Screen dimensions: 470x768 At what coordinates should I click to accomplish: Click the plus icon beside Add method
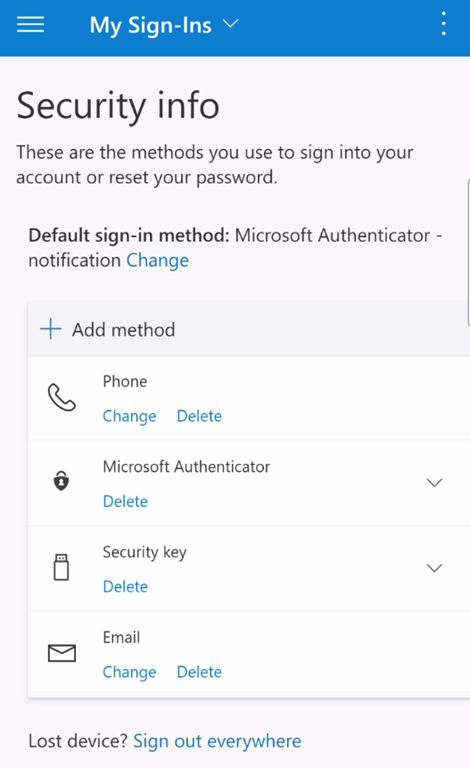(x=50, y=329)
